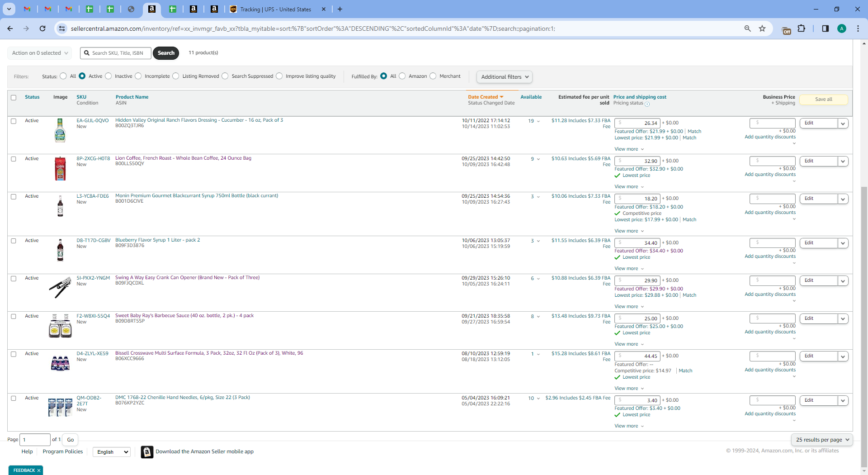868x475 pixels.
Task: Open the browser zoom magnifier icon
Action: [x=748, y=28]
